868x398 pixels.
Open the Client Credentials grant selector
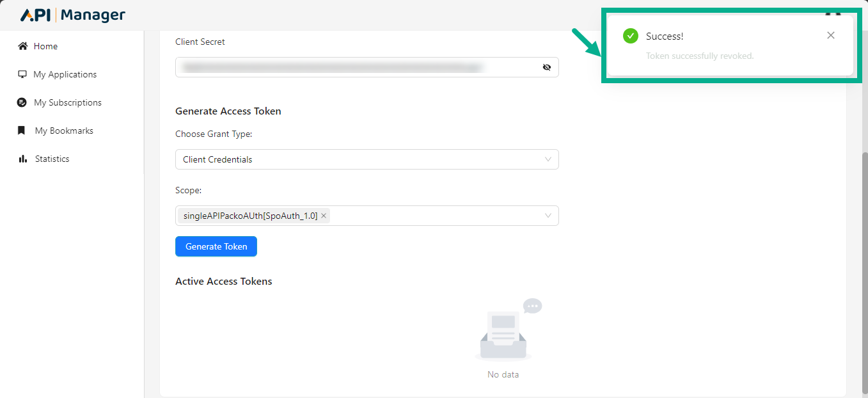[x=367, y=159]
